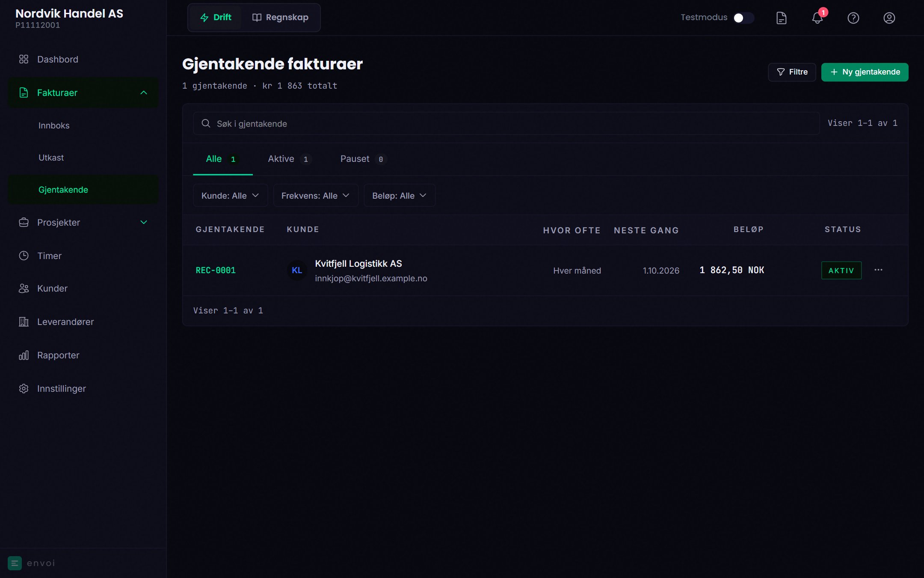This screenshot has height=578, width=924.
Task: Click the envoi logo icon
Action: tap(15, 563)
